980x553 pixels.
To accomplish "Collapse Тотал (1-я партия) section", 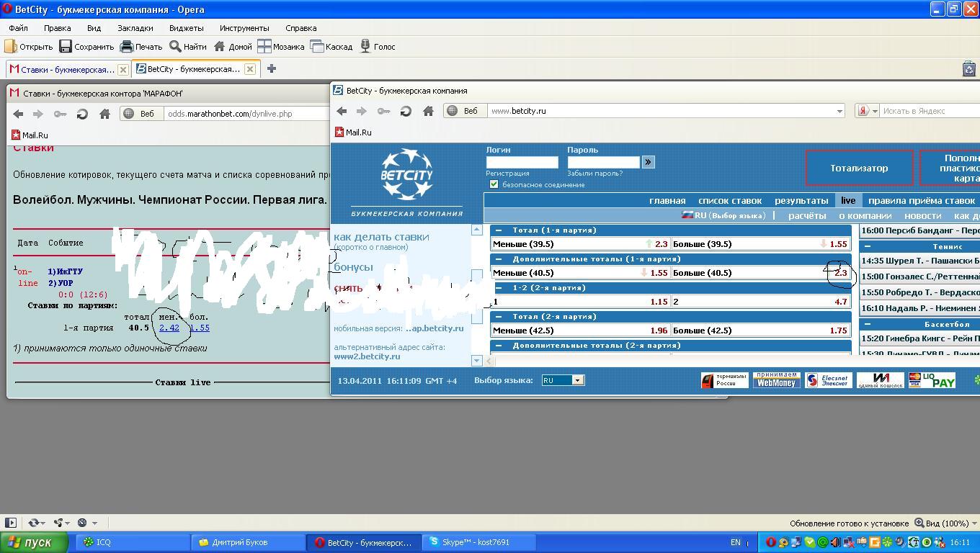I will point(499,230).
